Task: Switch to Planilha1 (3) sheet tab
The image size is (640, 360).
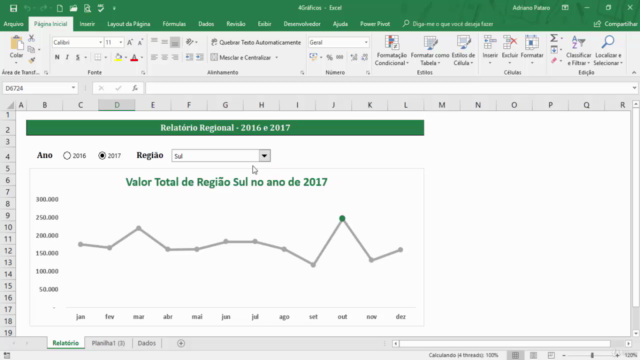Action: [x=108, y=343]
